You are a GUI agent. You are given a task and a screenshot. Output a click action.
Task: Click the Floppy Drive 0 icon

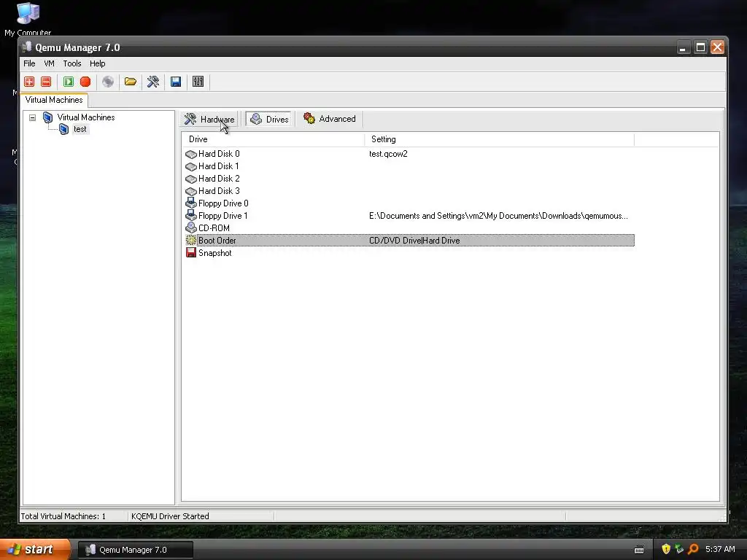[x=191, y=203]
